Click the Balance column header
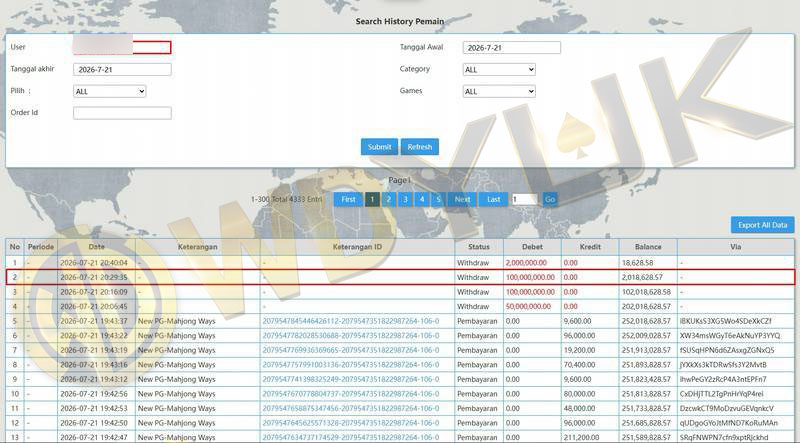The height and width of the screenshot is (443, 800). [648, 247]
